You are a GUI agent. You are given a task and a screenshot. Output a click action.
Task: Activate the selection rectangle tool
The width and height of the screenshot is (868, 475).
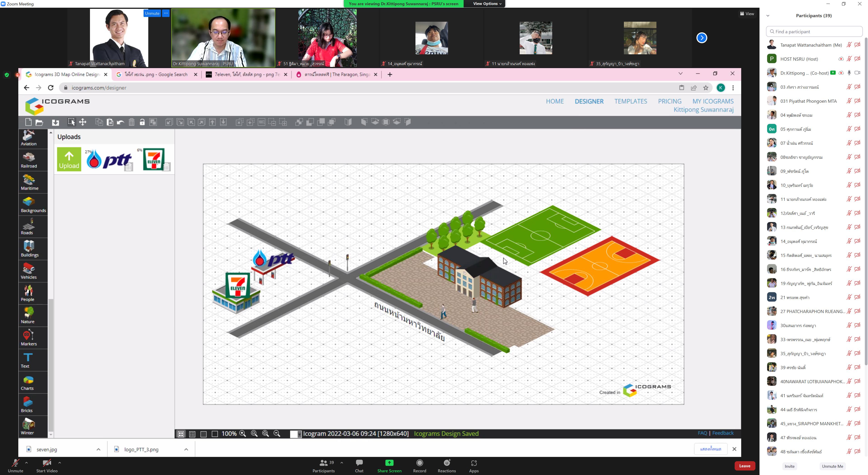coord(71,122)
